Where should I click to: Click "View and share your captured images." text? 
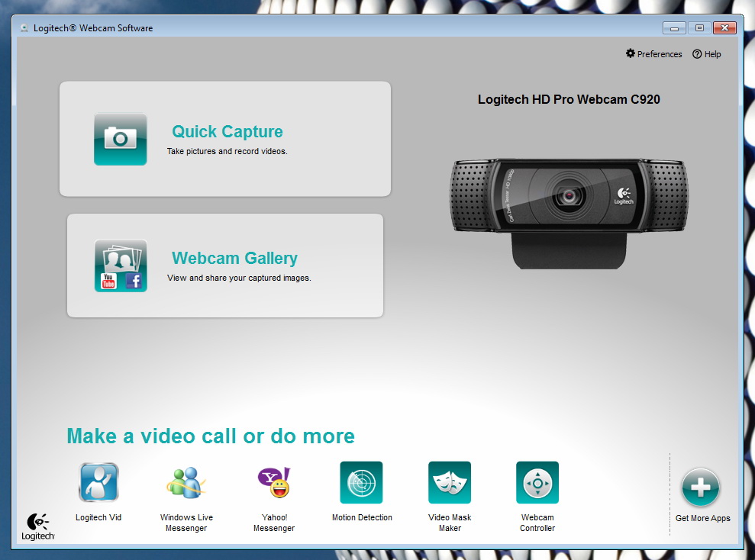(x=239, y=278)
